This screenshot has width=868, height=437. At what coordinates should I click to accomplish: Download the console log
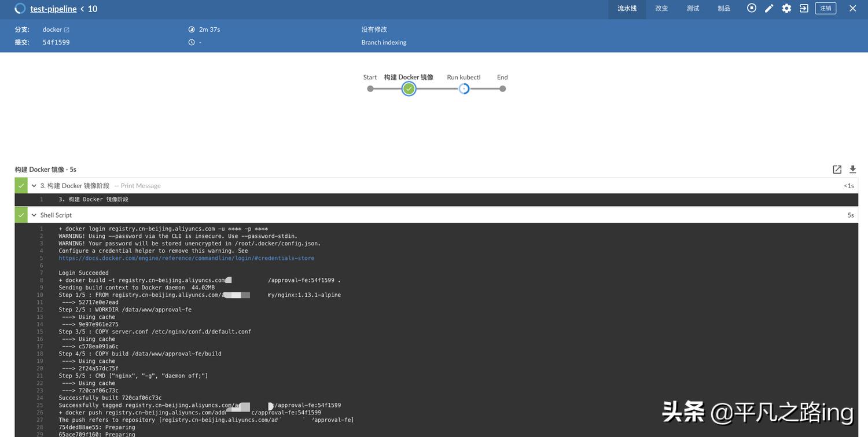[852, 169]
